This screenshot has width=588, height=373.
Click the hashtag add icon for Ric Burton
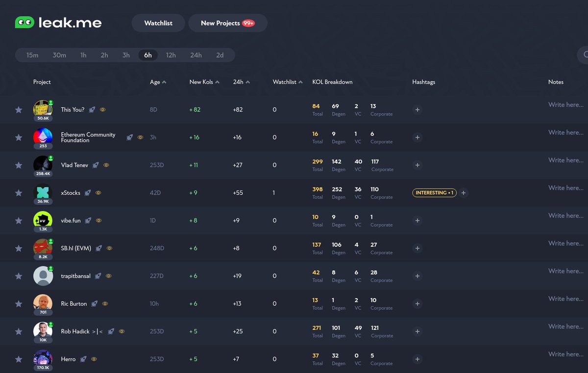pyautogui.click(x=417, y=303)
